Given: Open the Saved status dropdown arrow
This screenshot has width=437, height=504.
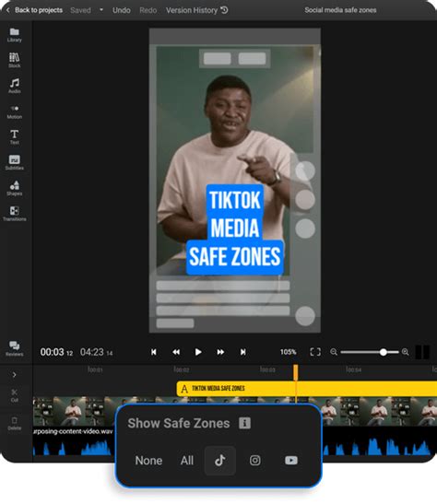Looking at the screenshot, I should (x=101, y=10).
